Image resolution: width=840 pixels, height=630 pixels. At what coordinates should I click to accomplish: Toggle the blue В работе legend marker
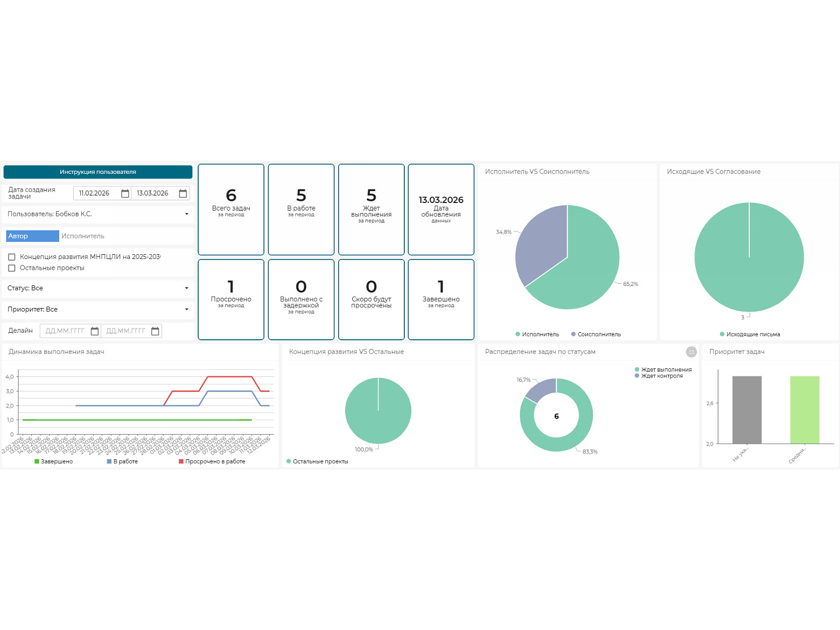109,461
